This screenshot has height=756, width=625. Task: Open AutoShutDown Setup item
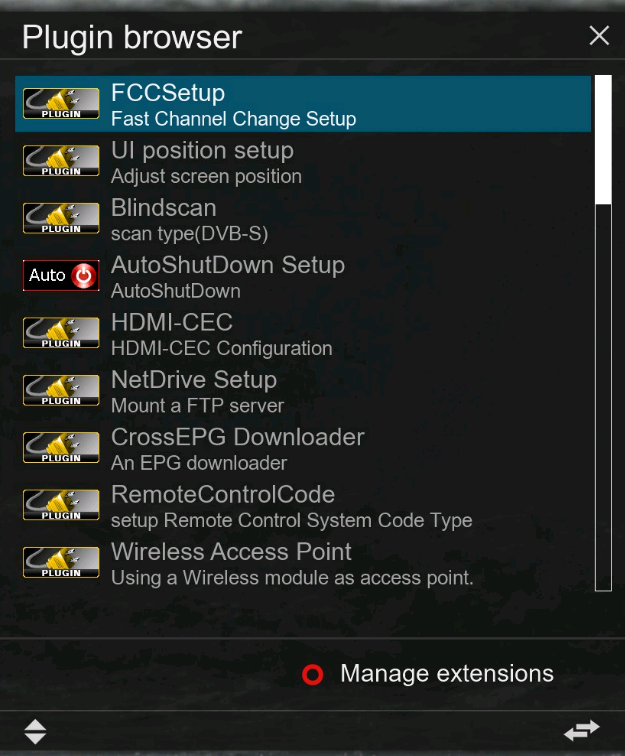[303, 276]
